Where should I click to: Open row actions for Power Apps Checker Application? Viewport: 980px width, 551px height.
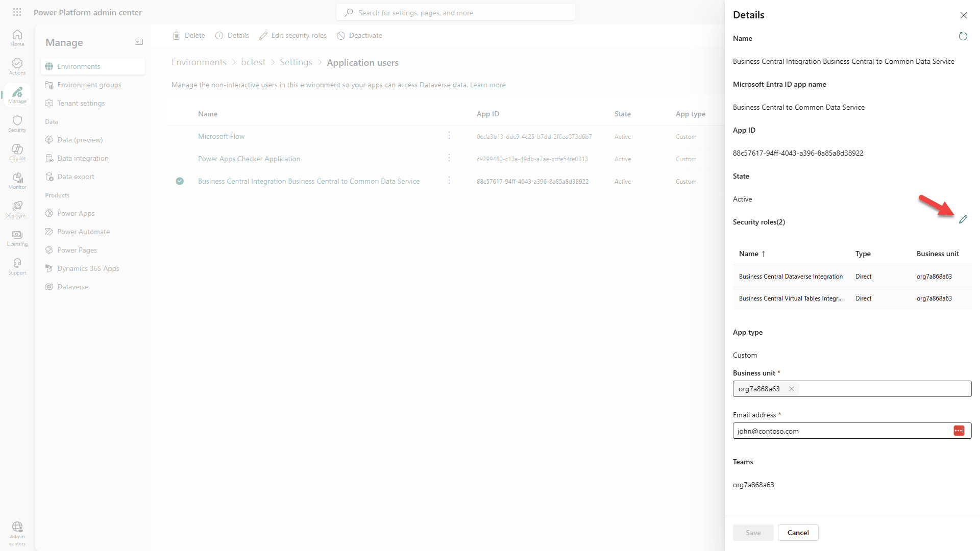pyautogui.click(x=449, y=158)
